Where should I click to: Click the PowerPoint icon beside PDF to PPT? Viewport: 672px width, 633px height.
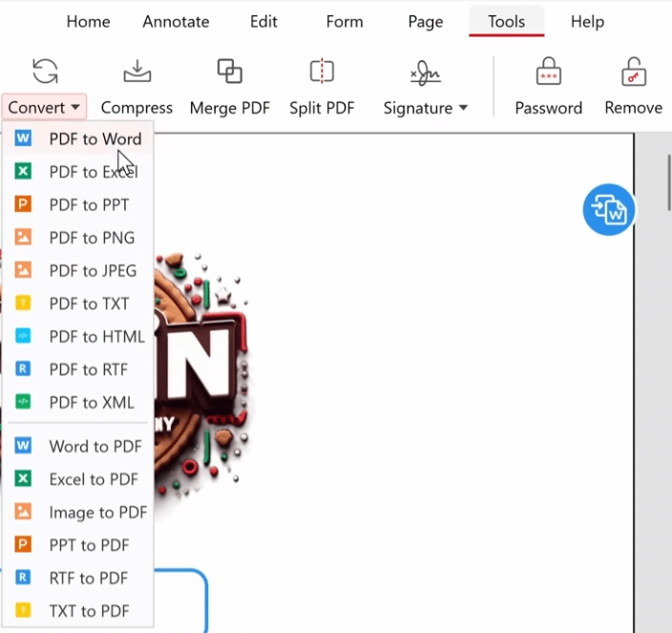(x=23, y=204)
